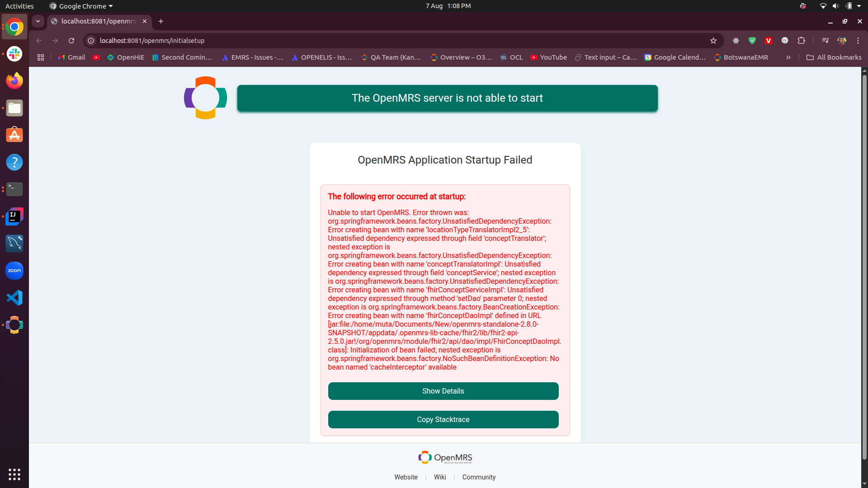This screenshot has height=488, width=868.
Task: Show Applications grid in dock
Action: pyautogui.click(x=14, y=474)
